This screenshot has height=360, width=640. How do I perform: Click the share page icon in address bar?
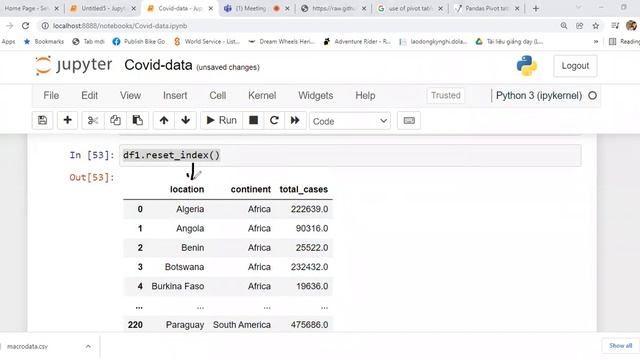point(580,26)
